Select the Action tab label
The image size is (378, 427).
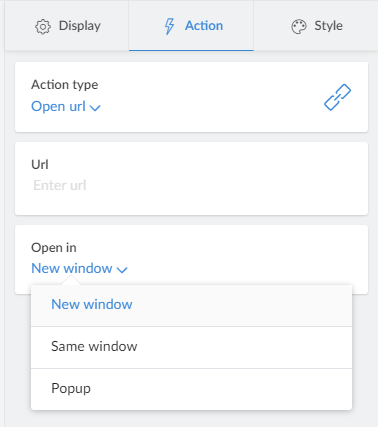coord(204,26)
